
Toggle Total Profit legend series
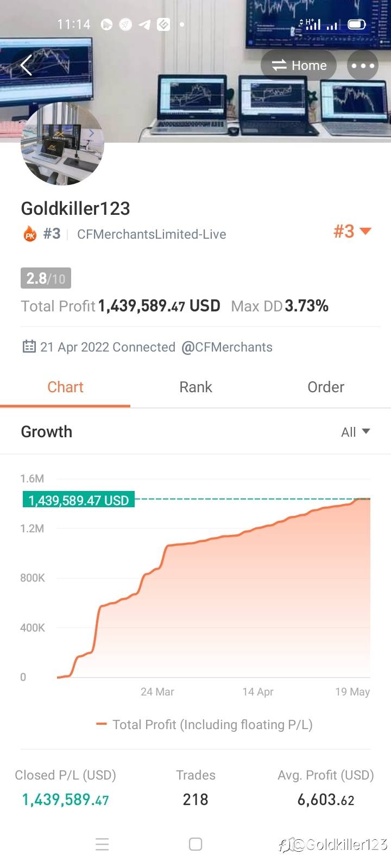[204, 725]
